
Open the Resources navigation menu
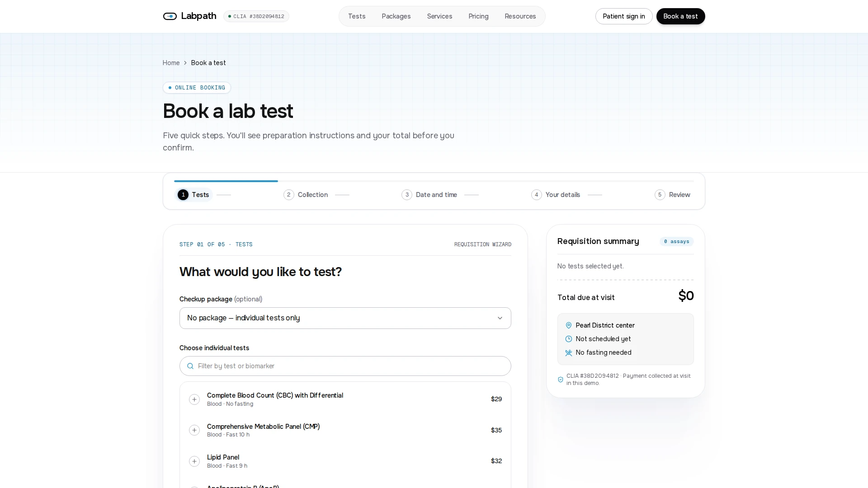520,16
